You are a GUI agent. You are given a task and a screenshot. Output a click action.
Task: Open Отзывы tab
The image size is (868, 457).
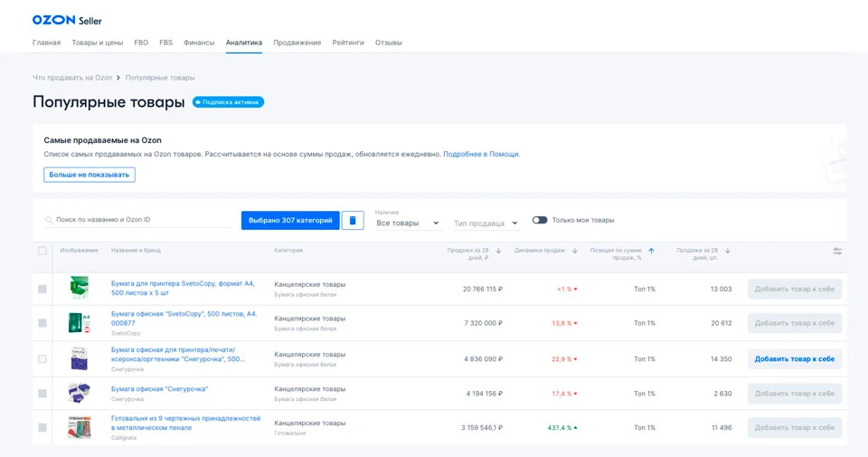(389, 43)
